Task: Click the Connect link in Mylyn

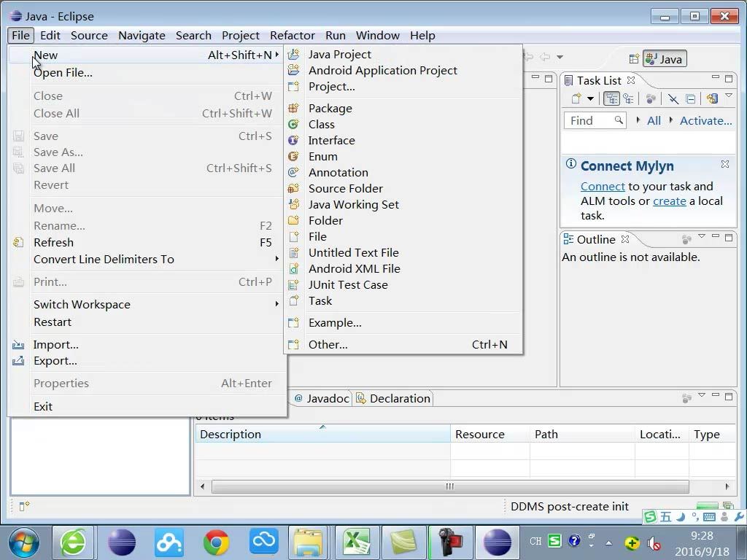Action: click(x=603, y=186)
